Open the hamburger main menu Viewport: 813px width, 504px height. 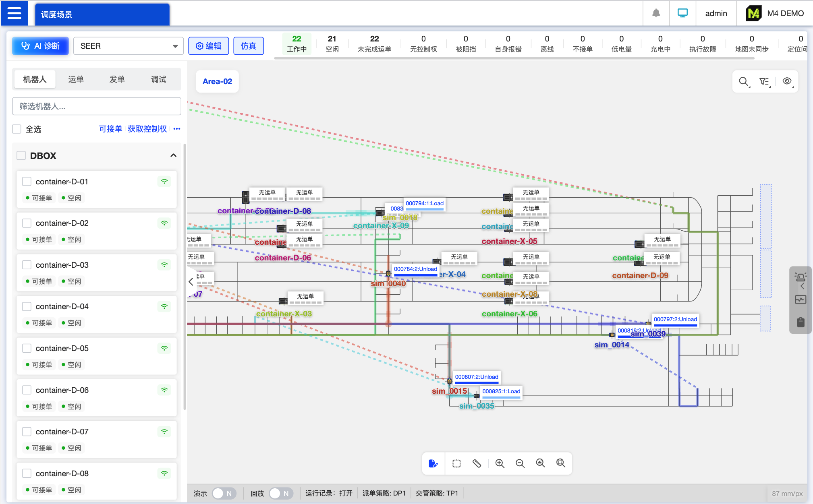click(14, 13)
